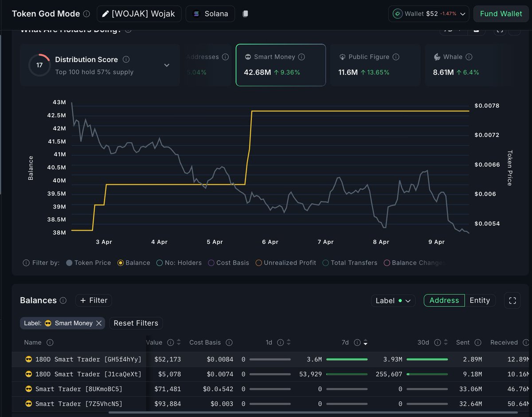Click the Whale info icon
The height and width of the screenshot is (417, 532).
tap(469, 57)
